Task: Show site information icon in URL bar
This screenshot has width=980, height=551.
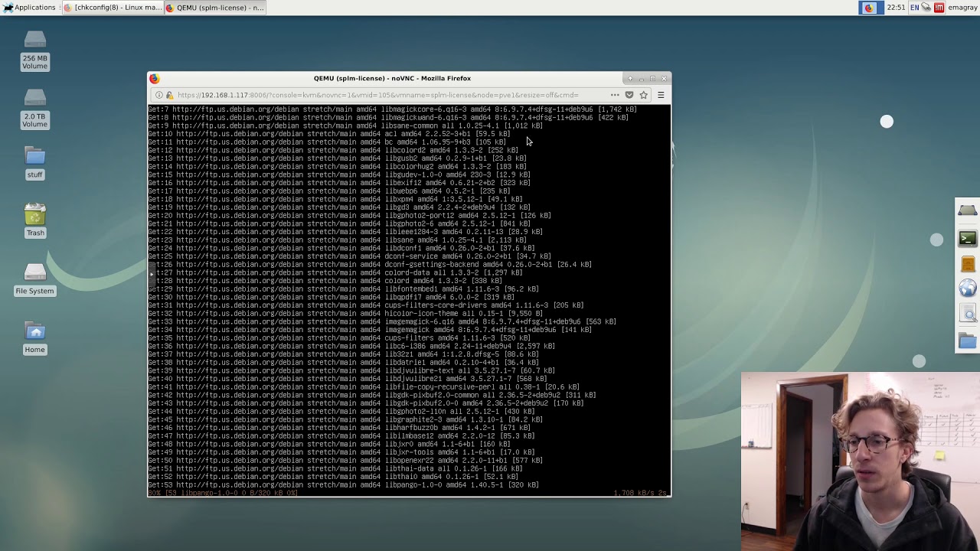Action: [158, 95]
